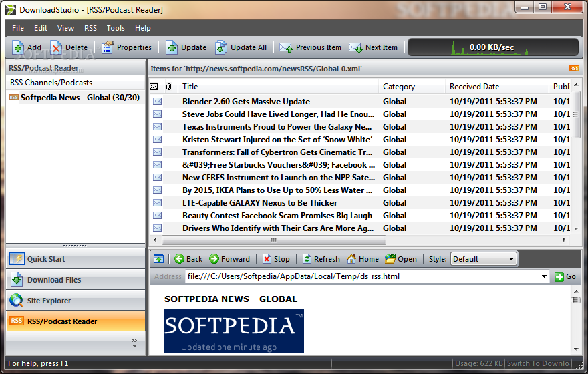Click the 0.00 KB/sec speed graph display
588x374 pixels.
click(x=493, y=47)
